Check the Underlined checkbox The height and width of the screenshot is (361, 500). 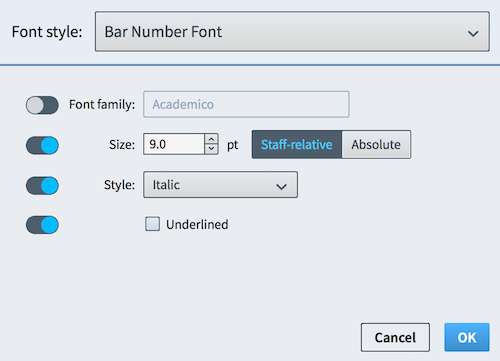pos(152,224)
